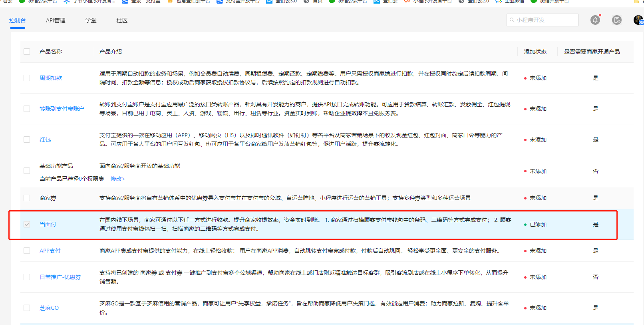Image resolution: width=644 pixels, height=325 pixels.
Task: Click 是 in the 转账到支付宝账户 row
Action: (x=596, y=109)
